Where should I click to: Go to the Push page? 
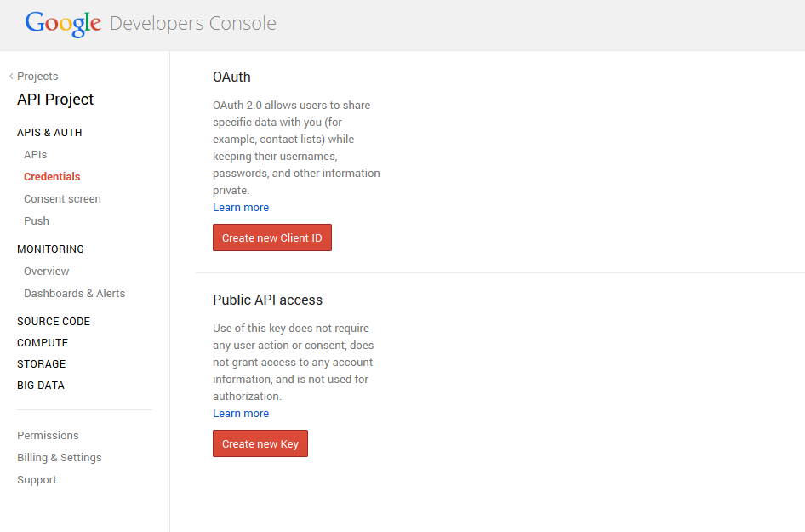(x=37, y=221)
